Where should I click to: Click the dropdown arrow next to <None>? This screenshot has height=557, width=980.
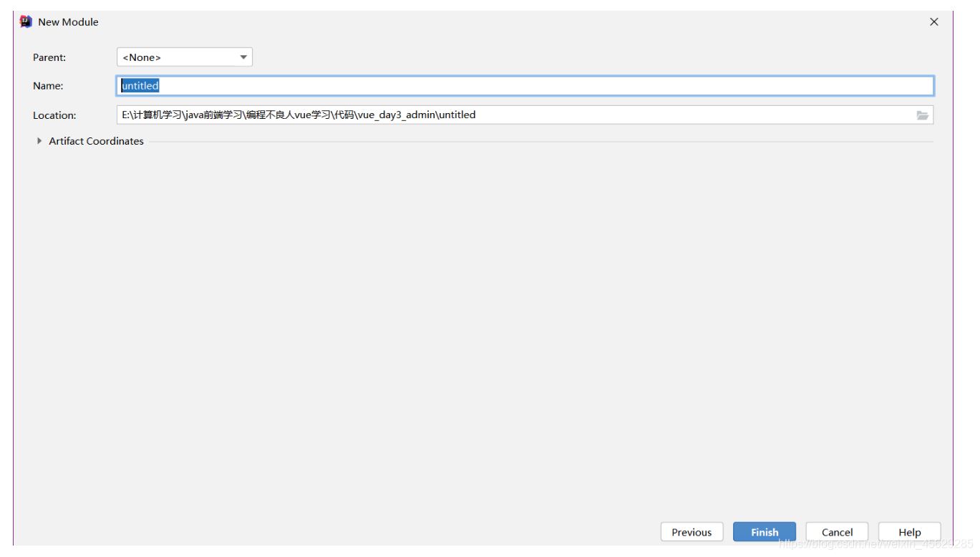[x=243, y=57]
